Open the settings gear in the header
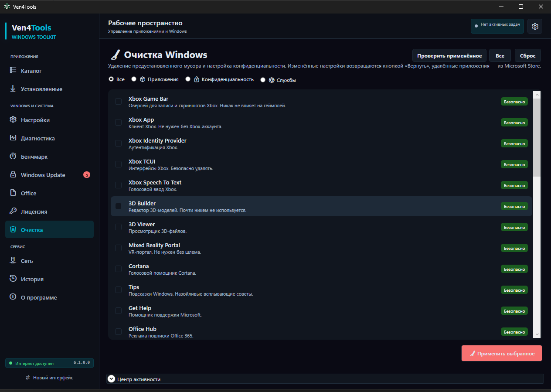Image resolution: width=551 pixels, height=392 pixels. (x=535, y=26)
